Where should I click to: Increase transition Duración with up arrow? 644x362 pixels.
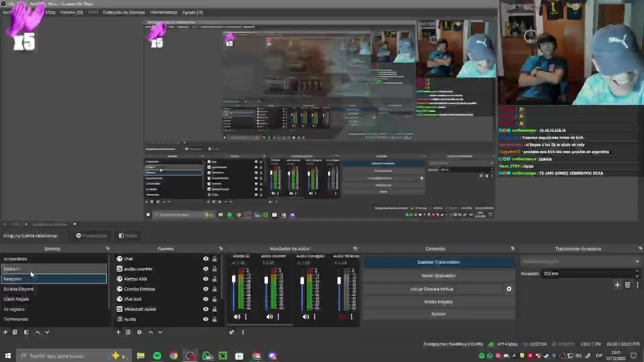pyautogui.click(x=637, y=271)
